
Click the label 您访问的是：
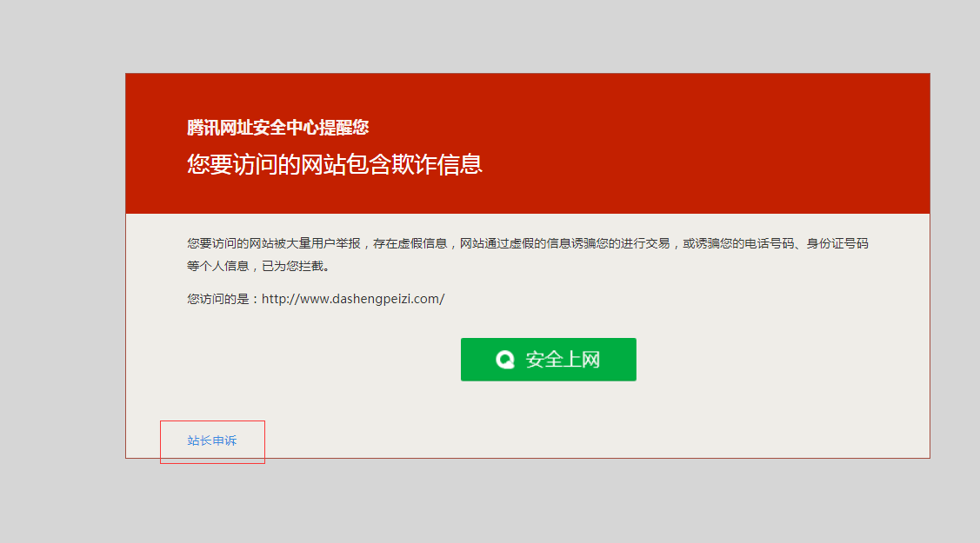(x=223, y=299)
